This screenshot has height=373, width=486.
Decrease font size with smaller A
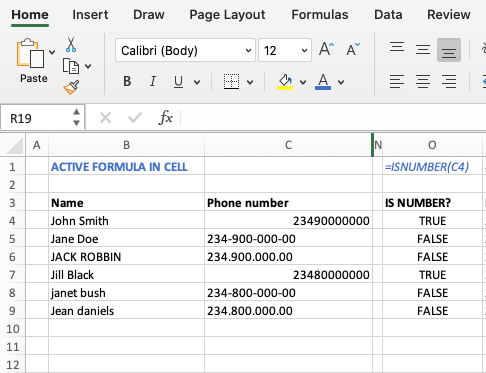(353, 49)
